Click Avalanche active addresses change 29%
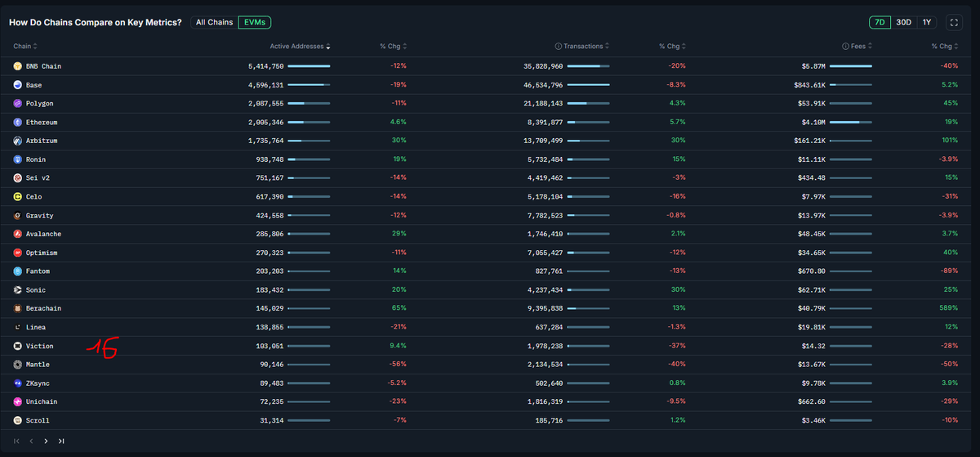Image resolution: width=980 pixels, height=457 pixels. coord(400,234)
